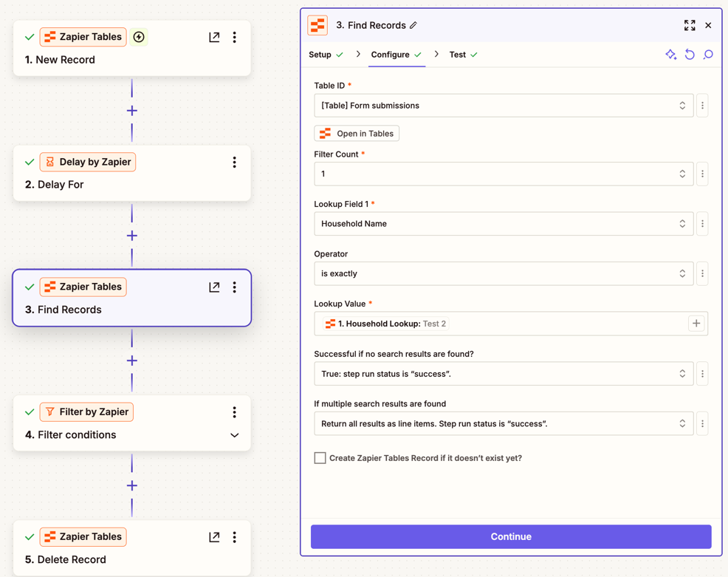Open the comment bubble icon in panel header
The height and width of the screenshot is (577, 728).
[708, 55]
